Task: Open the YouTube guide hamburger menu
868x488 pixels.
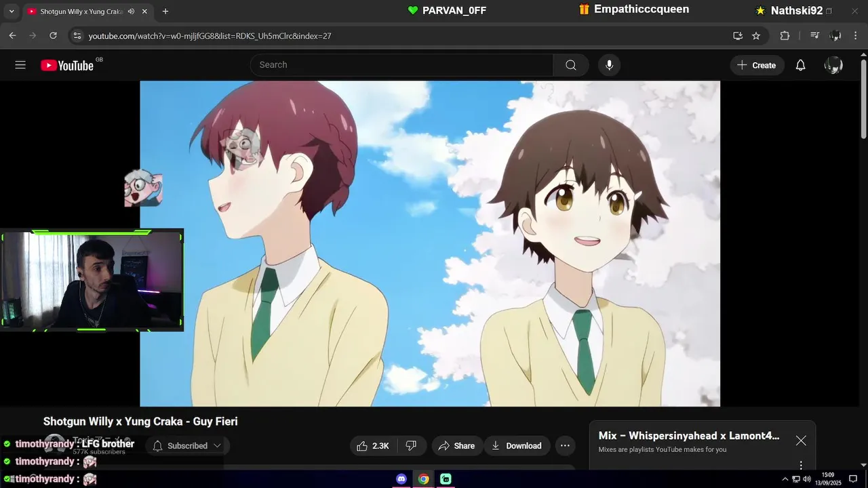Action: click(x=20, y=65)
